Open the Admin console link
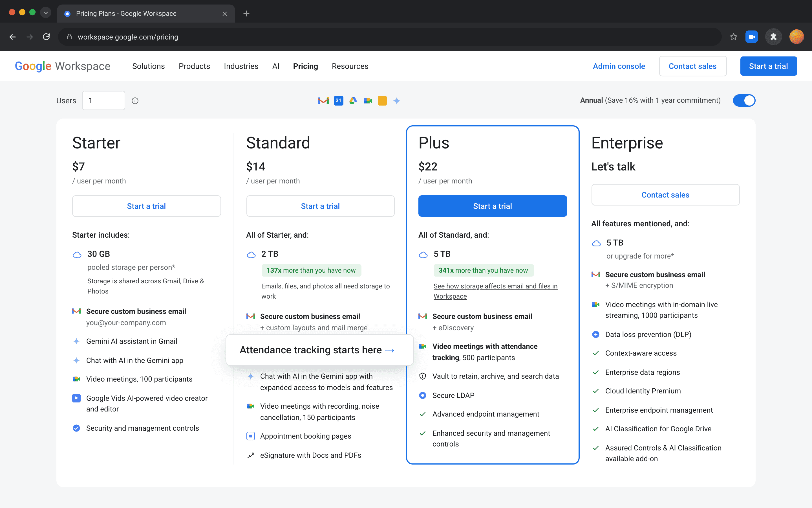Screen dimensions: 812x508 click(x=619, y=66)
